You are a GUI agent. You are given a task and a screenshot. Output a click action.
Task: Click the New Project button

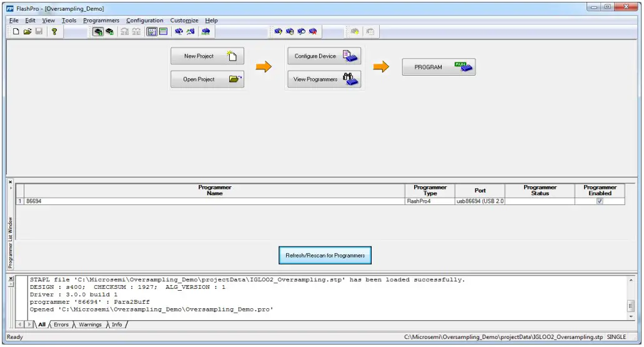tap(207, 56)
